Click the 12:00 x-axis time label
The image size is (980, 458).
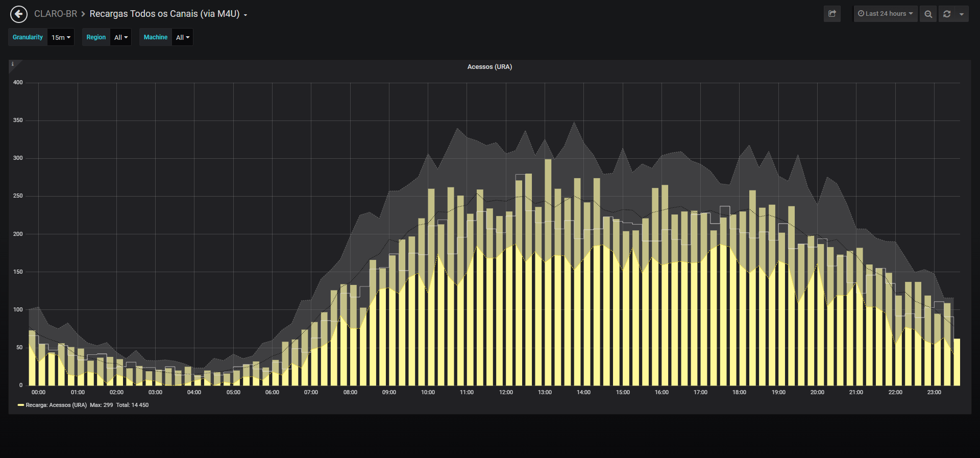tap(506, 392)
